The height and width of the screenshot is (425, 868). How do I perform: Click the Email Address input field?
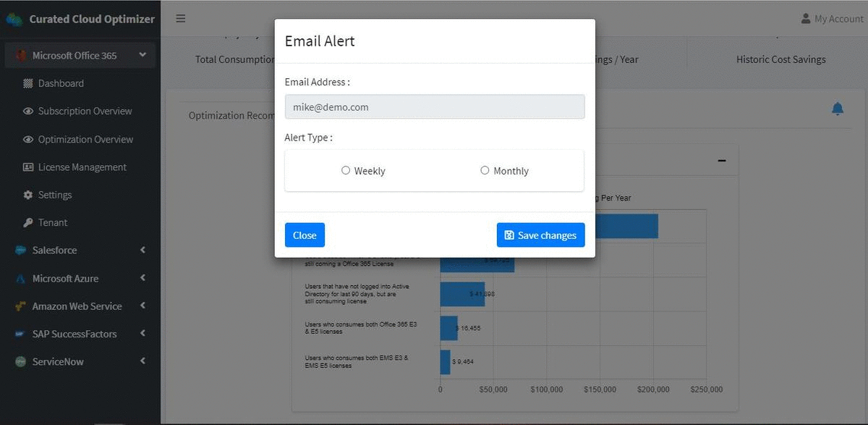(434, 107)
